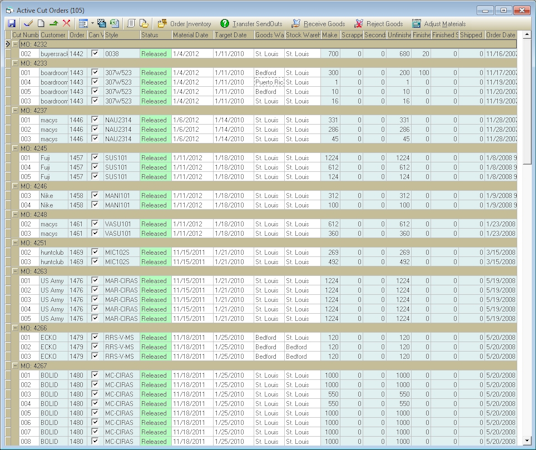This screenshot has height=450, width=536.
Task: Collapse the MO: 4263 group
Action: coord(15,271)
